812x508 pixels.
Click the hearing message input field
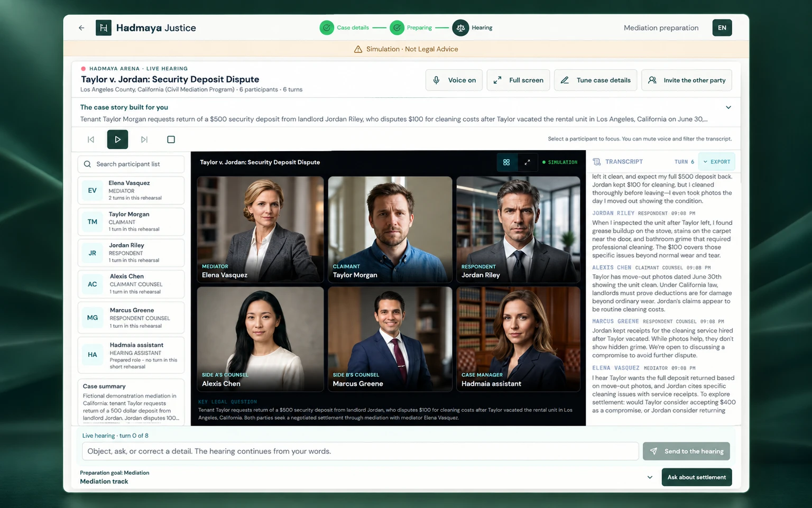click(360, 451)
